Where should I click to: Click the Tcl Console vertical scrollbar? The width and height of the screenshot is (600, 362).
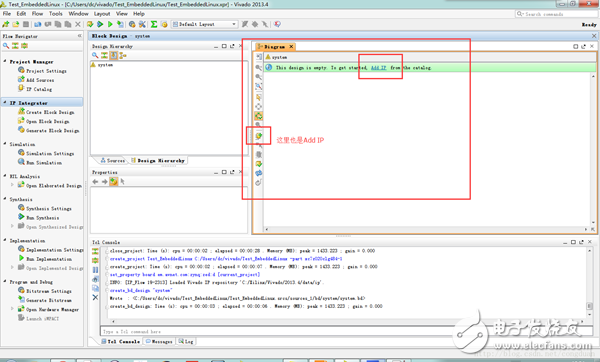click(589, 282)
